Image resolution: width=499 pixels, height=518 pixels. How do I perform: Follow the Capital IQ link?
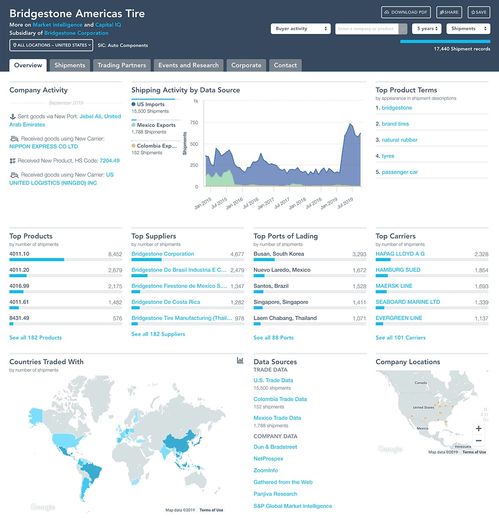coord(108,25)
